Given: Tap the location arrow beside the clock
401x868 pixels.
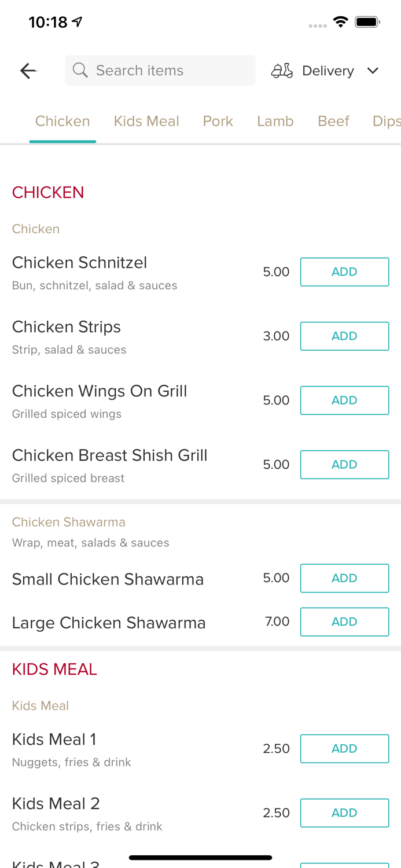Looking at the screenshot, I should pyautogui.click(x=77, y=21).
